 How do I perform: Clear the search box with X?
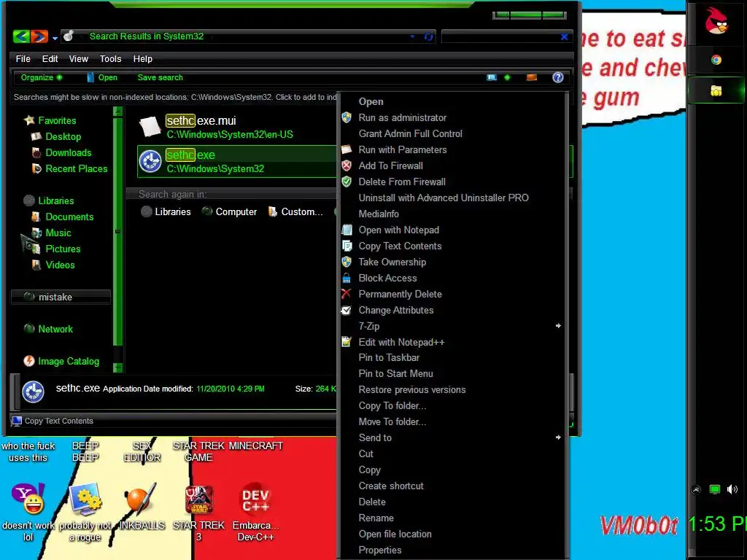tap(564, 36)
